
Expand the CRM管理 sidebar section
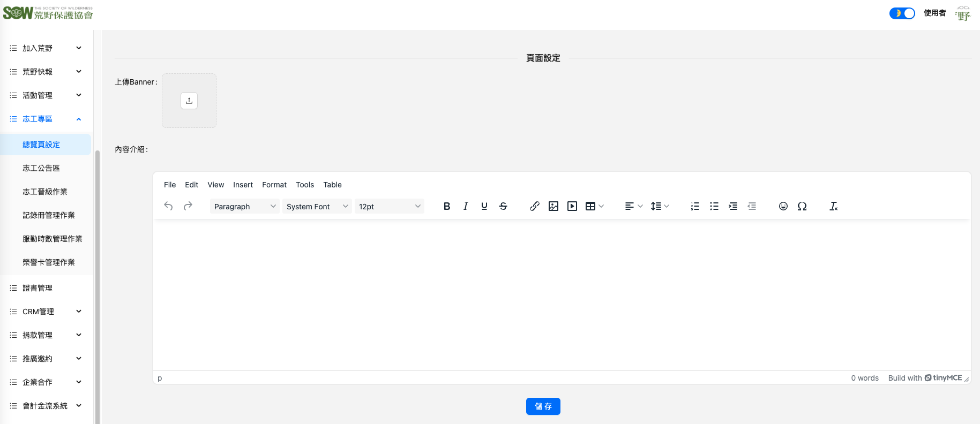click(x=46, y=312)
